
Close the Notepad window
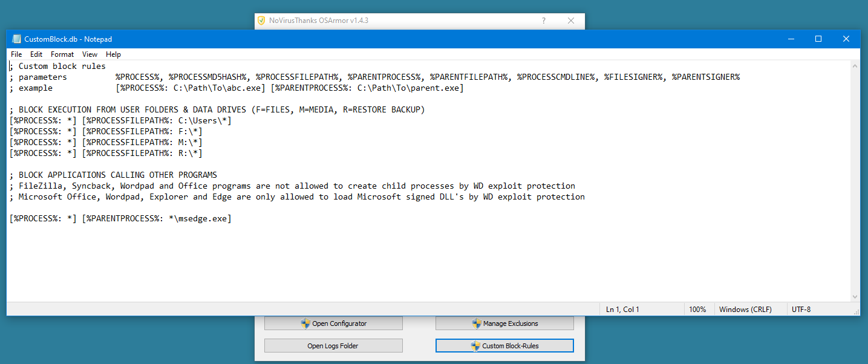tap(846, 39)
